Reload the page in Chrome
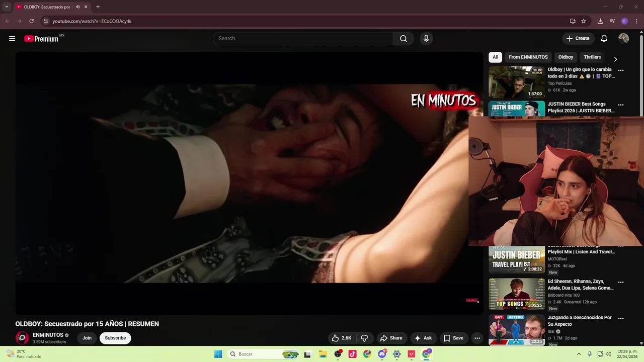 pos(31,21)
